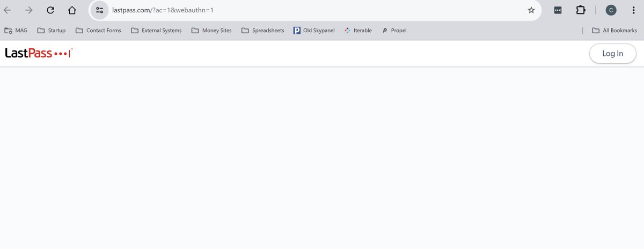Open the browser home page
The image size is (644, 249).
click(72, 10)
